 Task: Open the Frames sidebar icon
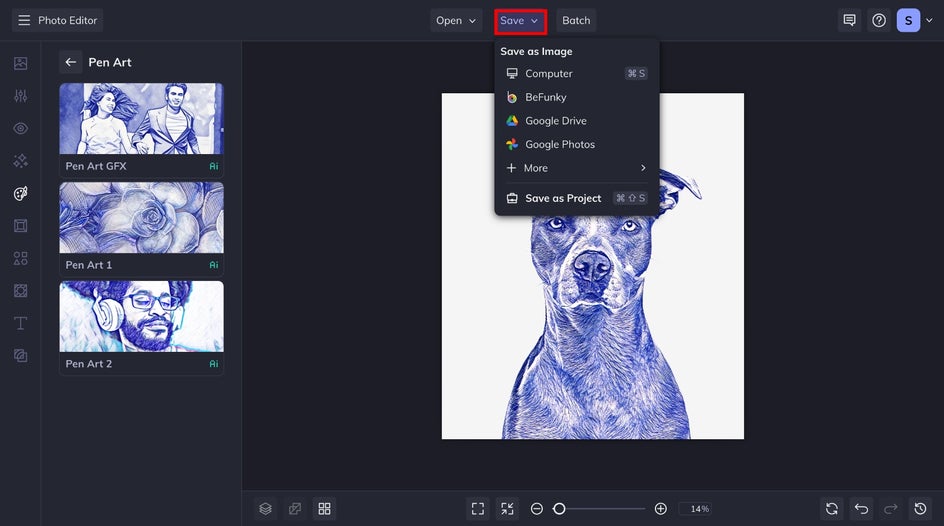pyautogui.click(x=20, y=226)
